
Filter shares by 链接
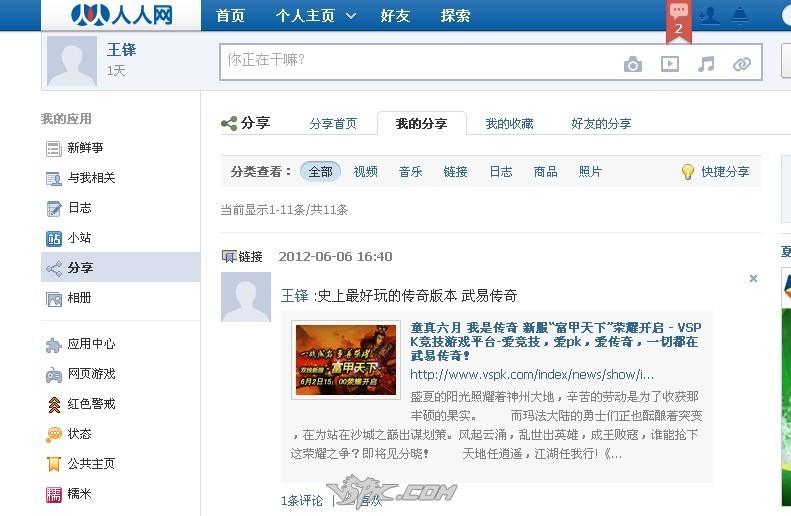pos(456,171)
